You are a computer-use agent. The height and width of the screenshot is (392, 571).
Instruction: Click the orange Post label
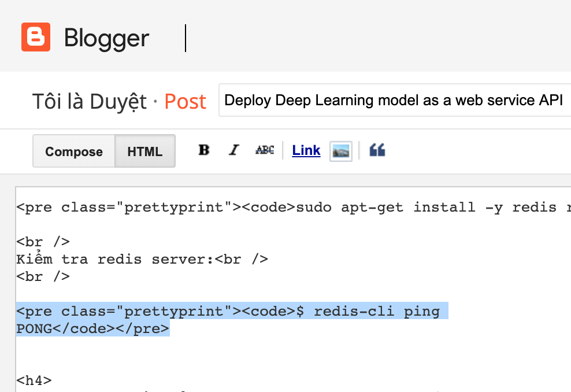[185, 102]
